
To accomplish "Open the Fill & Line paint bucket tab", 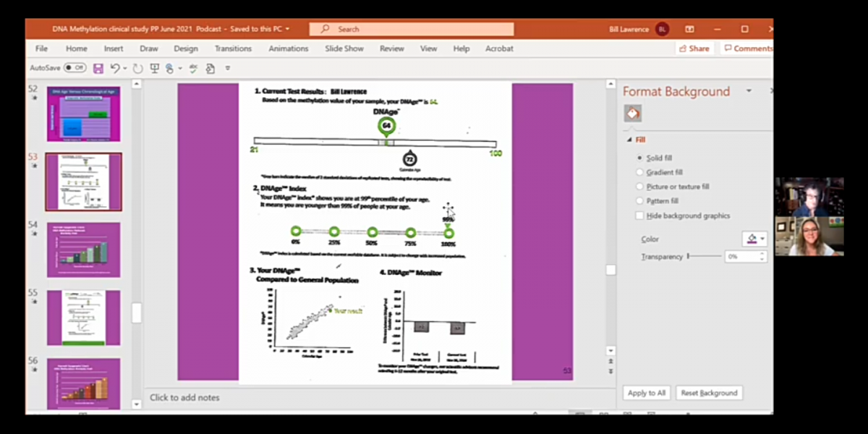I will click(x=632, y=114).
